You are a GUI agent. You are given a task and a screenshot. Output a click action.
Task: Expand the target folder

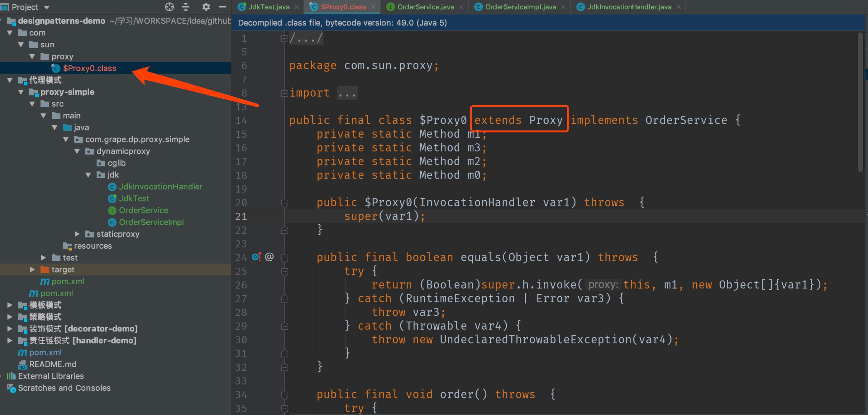(x=32, y=270)
